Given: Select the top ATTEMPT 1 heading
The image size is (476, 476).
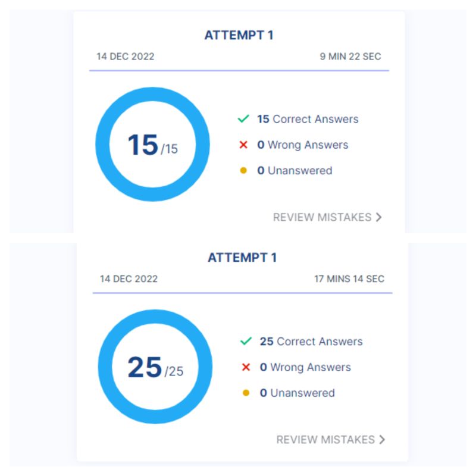Looking at the screenshot, I should tap(239, 35).
